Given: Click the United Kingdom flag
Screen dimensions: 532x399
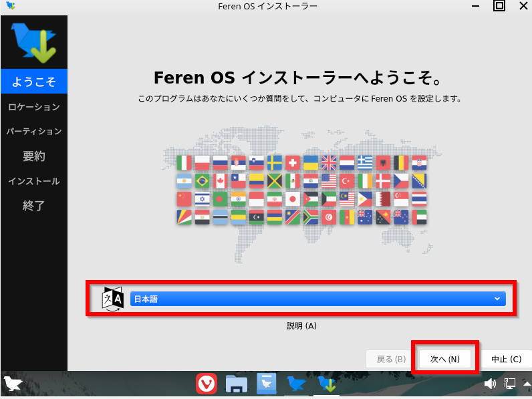Looking at the screenshot, I should [x=329, y=163].
